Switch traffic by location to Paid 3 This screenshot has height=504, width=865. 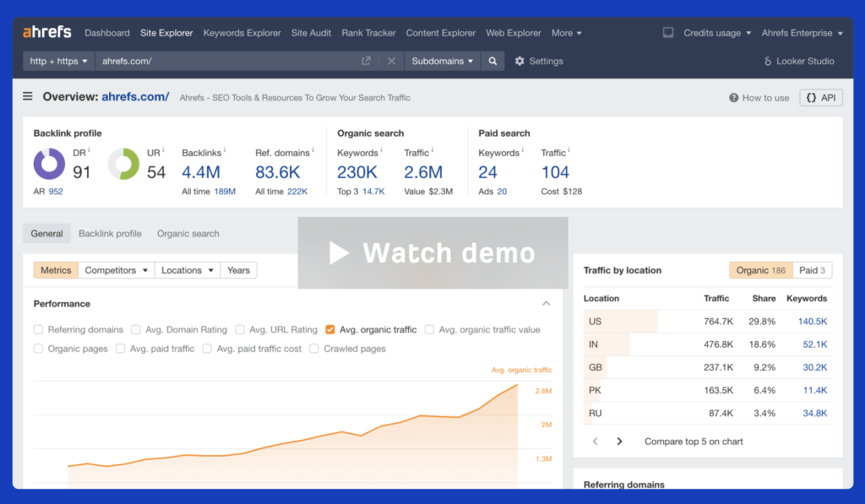pyautogui.click(x=812, y=270)
